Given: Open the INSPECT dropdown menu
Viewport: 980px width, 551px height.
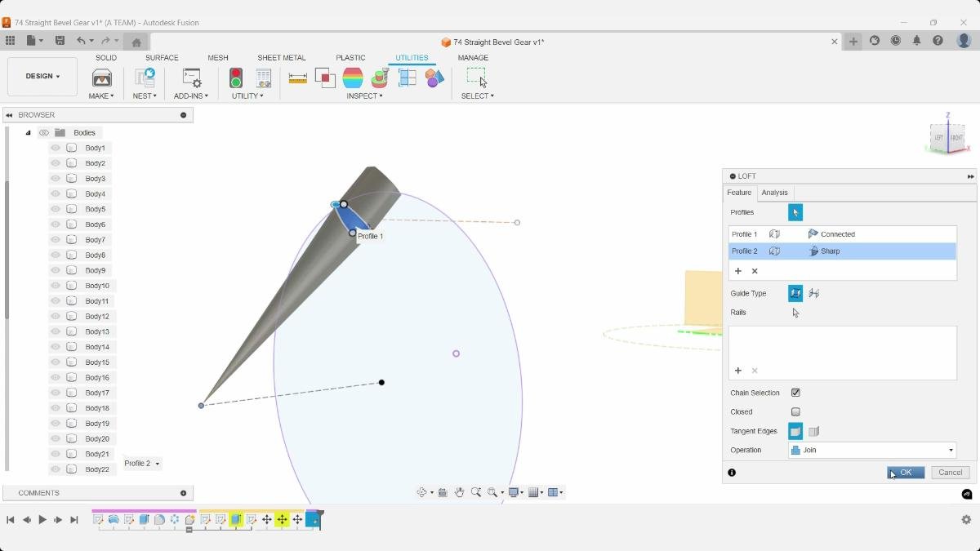Looking at the screenshot, I should coord(364,96).
